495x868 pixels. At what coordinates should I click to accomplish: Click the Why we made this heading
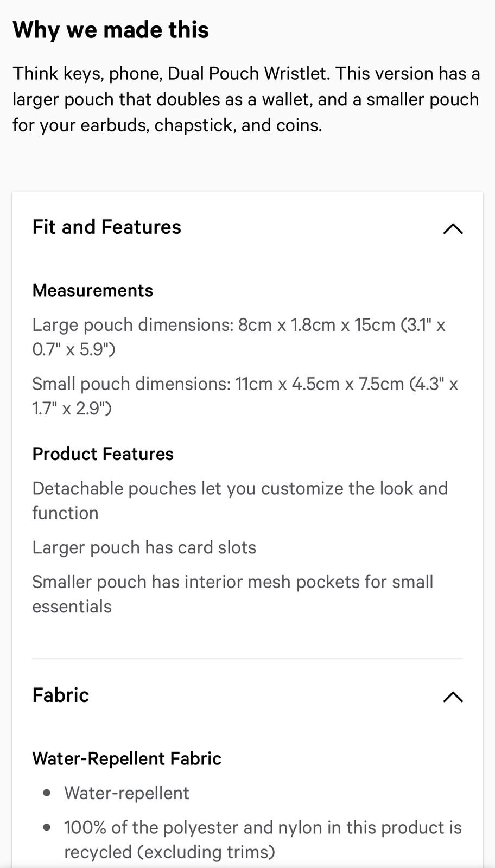pyautogui.click(x=111, y=29)
